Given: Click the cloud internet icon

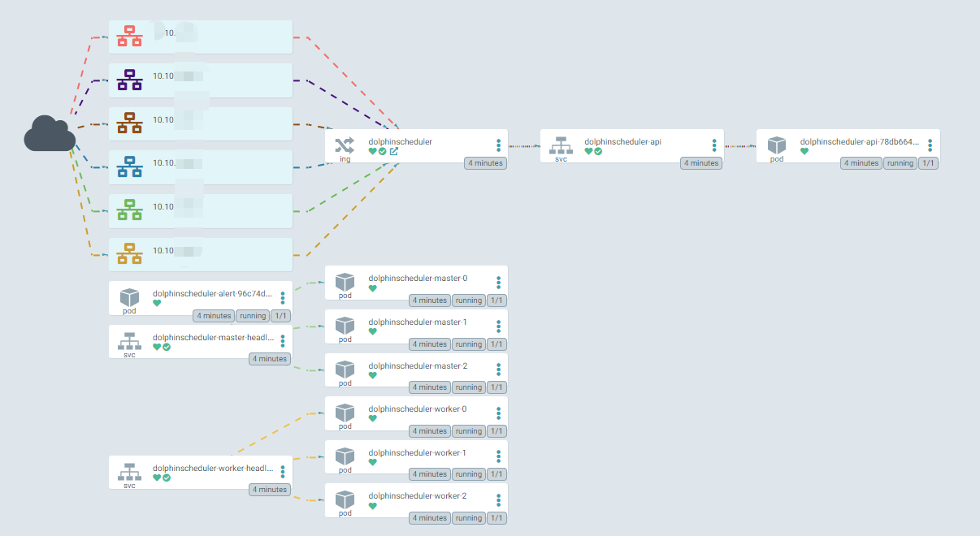Looking at the screenshot, I should (50, 134).
